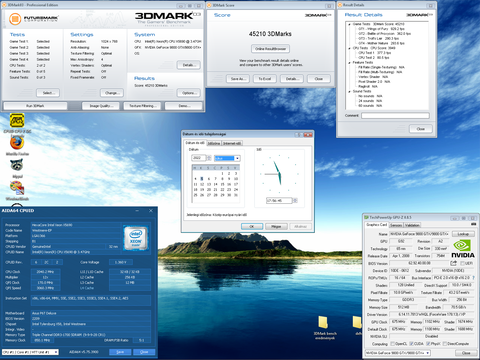The image size is (480, 360).
Task: Click Image Quality... button
Action: coord(101,106)
